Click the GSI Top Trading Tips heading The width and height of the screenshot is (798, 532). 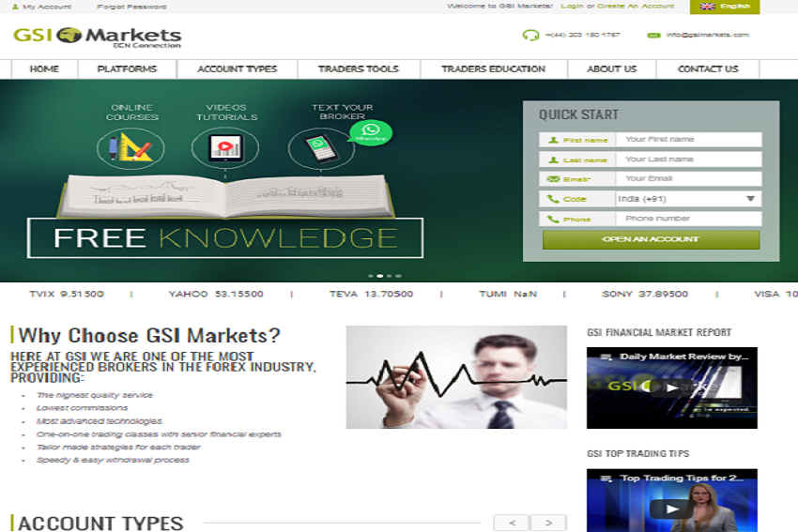click(638, 454)
